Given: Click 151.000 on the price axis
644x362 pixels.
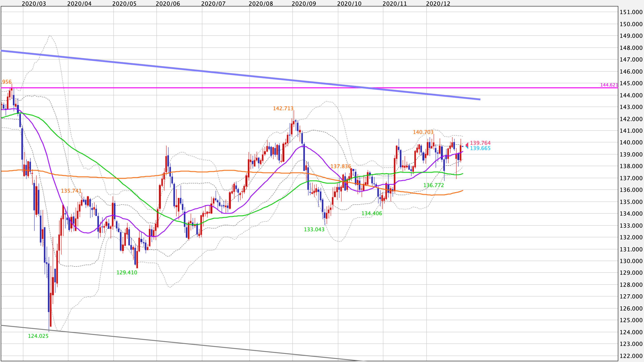Looking at the screenshot, I should pos(631,12).
